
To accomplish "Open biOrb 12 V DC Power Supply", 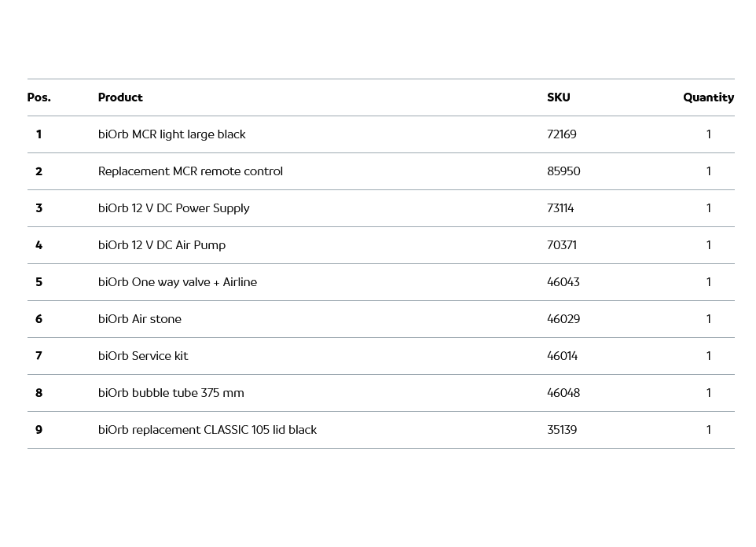I will coord(174,208).
